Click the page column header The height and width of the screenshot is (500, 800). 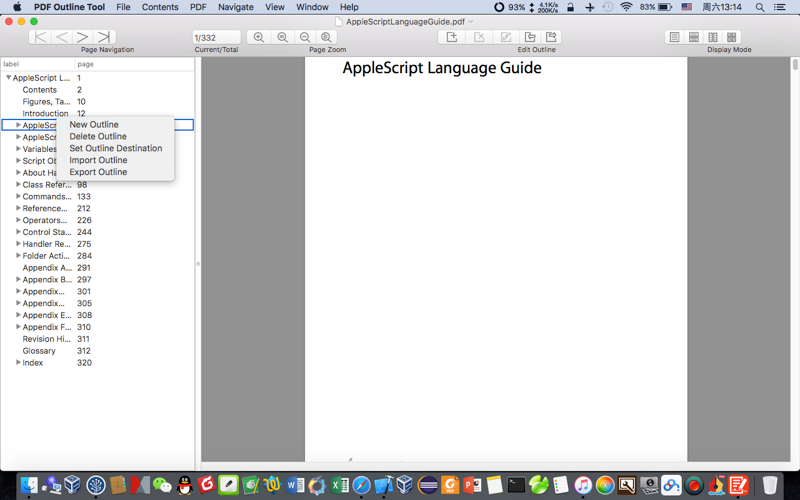pyautogui.click(x=134, y=64)
